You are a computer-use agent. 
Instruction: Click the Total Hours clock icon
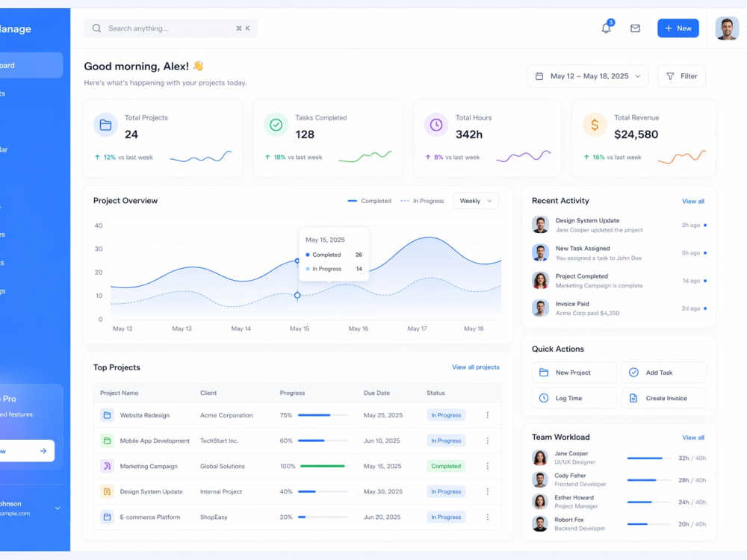[436, 125]
